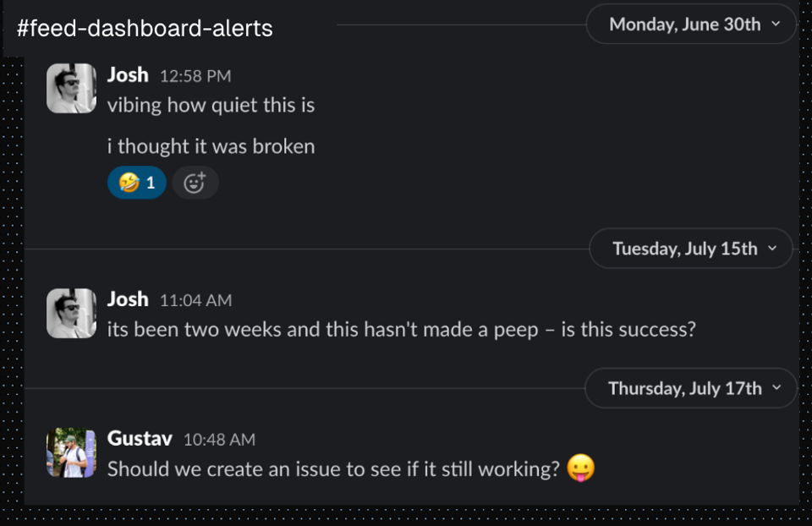The width and height of the screenshot is (812, 526).
Task: Open Josh's avatar on the 11:04 AM message
Action: (71, 313)
